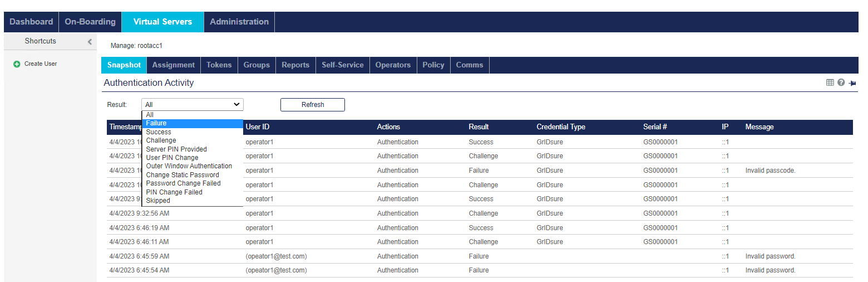
Task: Choose Challenge from the Result options
Action: click(x=161, y=140)
